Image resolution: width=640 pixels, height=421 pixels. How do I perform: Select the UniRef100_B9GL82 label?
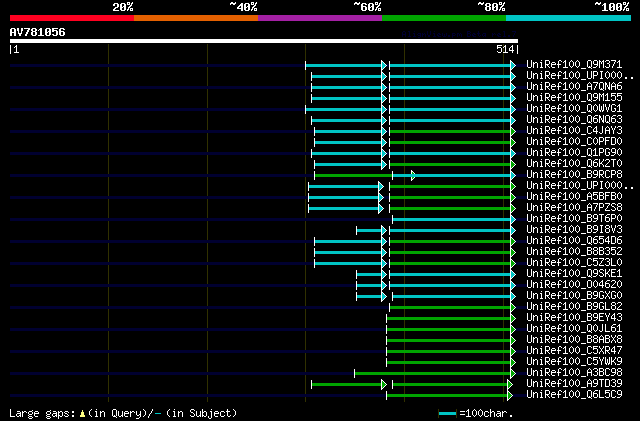[574, 307]
